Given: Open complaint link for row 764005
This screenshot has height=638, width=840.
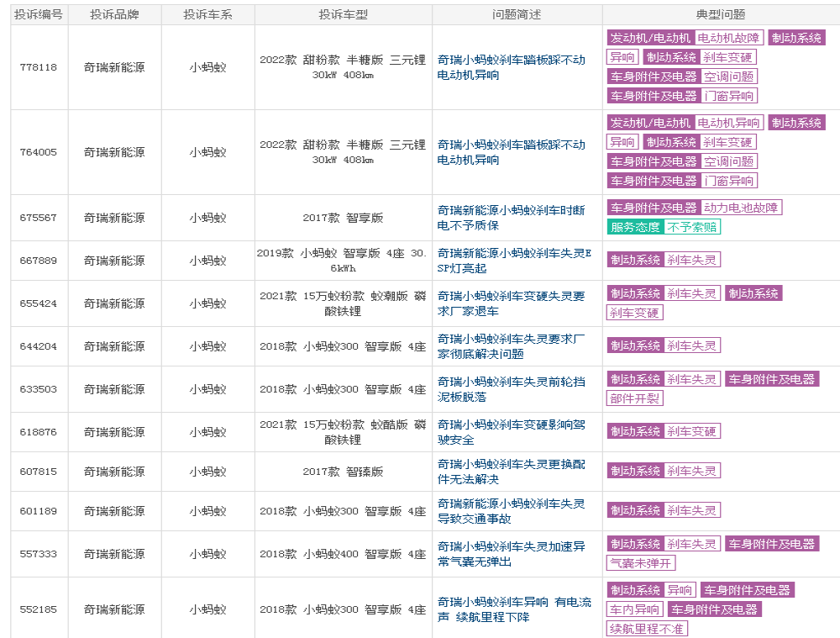Looking at the screenshot, I should pyautogui.click(x=511, y=152).
